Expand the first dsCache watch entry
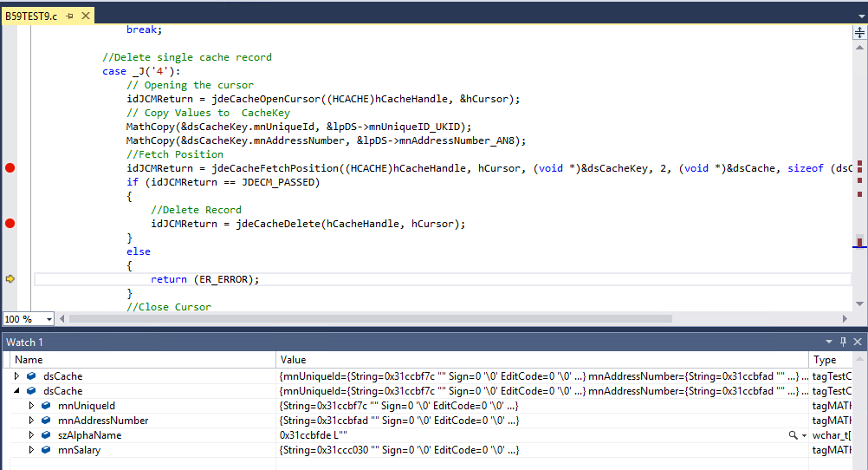This screenshot has height=470, width=868. point(16,375)
